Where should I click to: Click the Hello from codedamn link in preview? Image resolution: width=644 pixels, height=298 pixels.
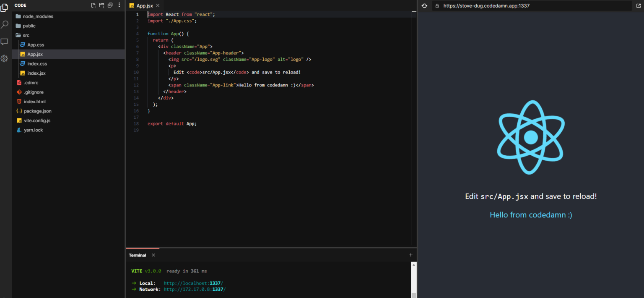(530, 214)
